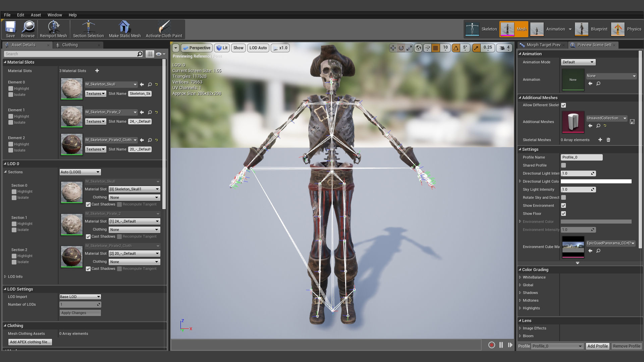Open the Auto (LOD0) sections dropdown
644x362 pixels.
point(80,172)
